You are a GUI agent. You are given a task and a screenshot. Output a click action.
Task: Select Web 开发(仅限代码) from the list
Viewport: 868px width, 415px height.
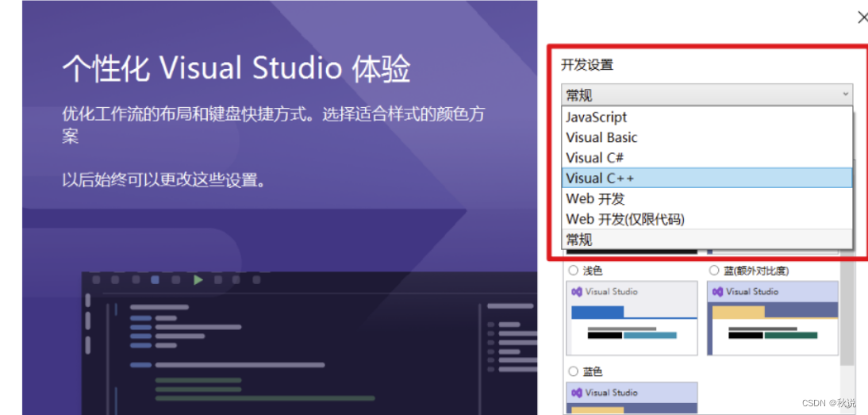click(707, 219)
